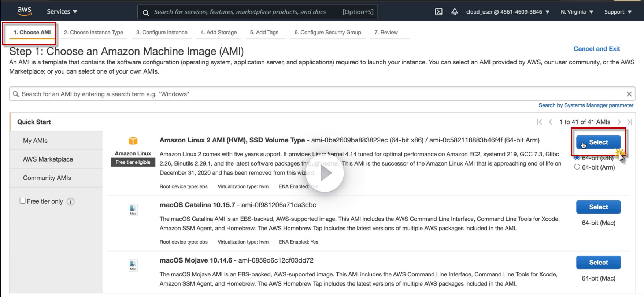The height and width of the screenshot is (297, 644).
Task: Click the AWS logo home icon
Action: click(25, 11)
